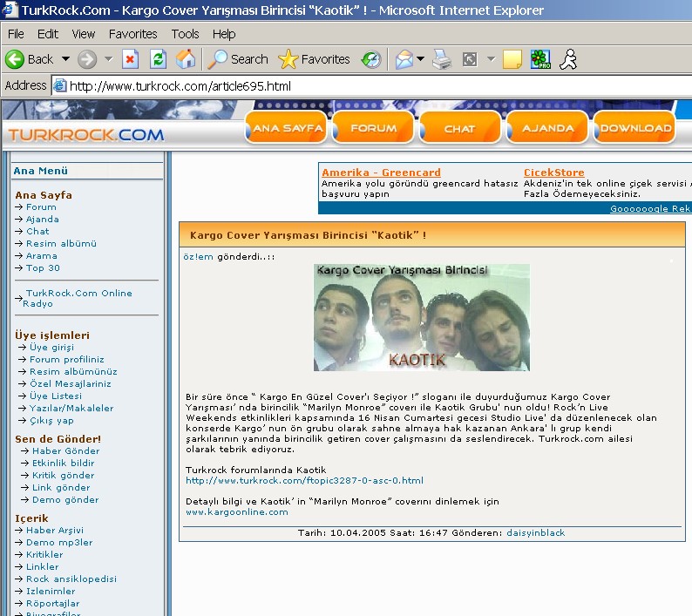The height and width of the screenshot is (616, 692).
Task: Open Forum profiliniz link
Action: point(66,360)
